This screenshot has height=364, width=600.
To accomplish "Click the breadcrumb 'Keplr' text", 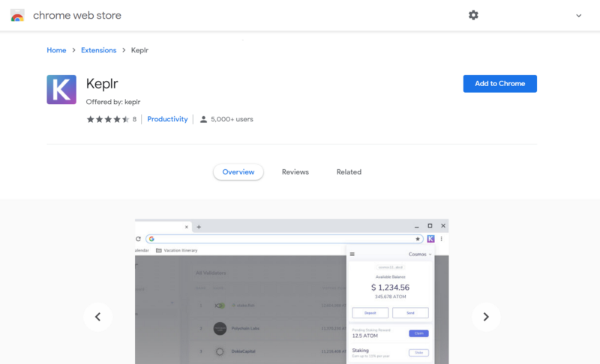I will point(139,50).
